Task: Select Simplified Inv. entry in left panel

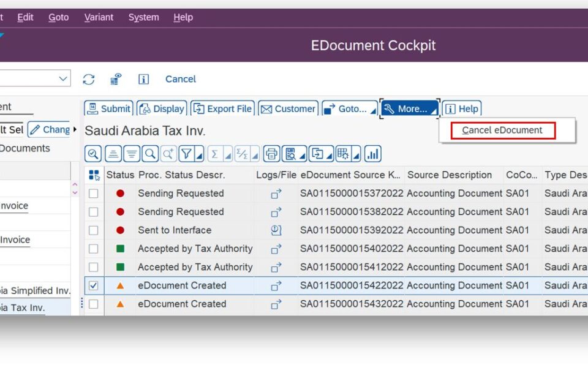Action: (36, 290)
